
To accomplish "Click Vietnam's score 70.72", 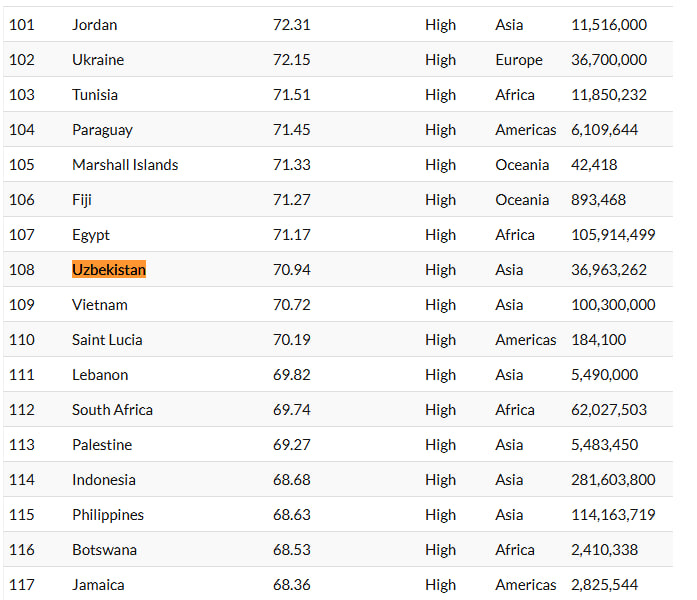I will (x=292, y=305).
